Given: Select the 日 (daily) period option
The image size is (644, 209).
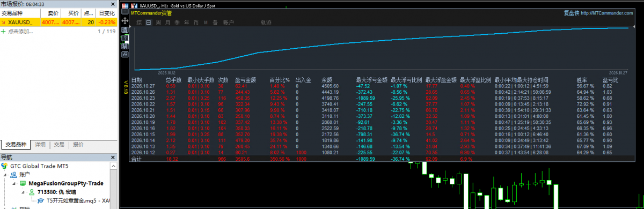Looking at the screenshot, I should point(149,23).
